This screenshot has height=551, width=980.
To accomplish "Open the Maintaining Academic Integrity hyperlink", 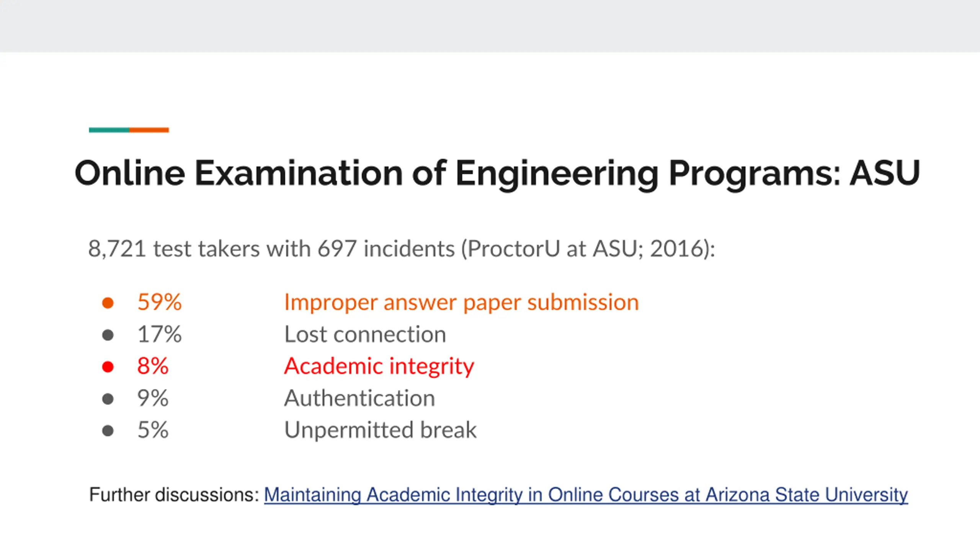I will coord(586,495).
